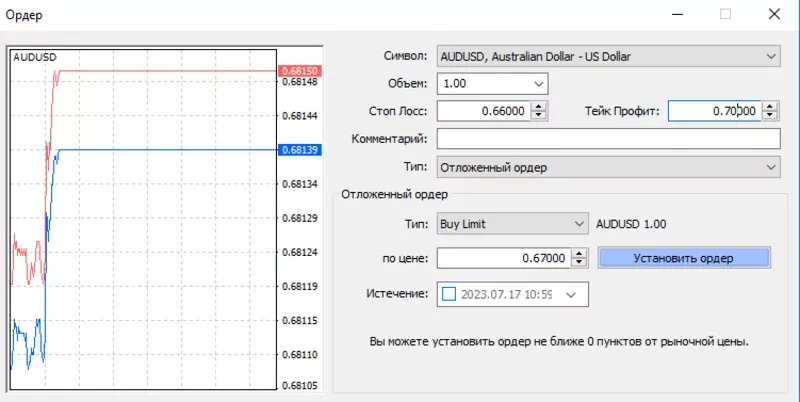Open the Тип dropdown showing Отложенный ордер
The image size is (800, 402).
coord(608,167)
